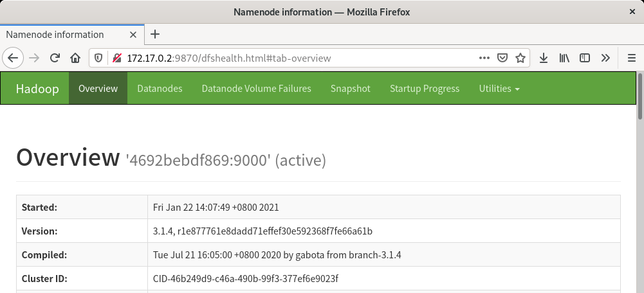
Task: Show the Library bookshelf icon
Action: [564, 58]
